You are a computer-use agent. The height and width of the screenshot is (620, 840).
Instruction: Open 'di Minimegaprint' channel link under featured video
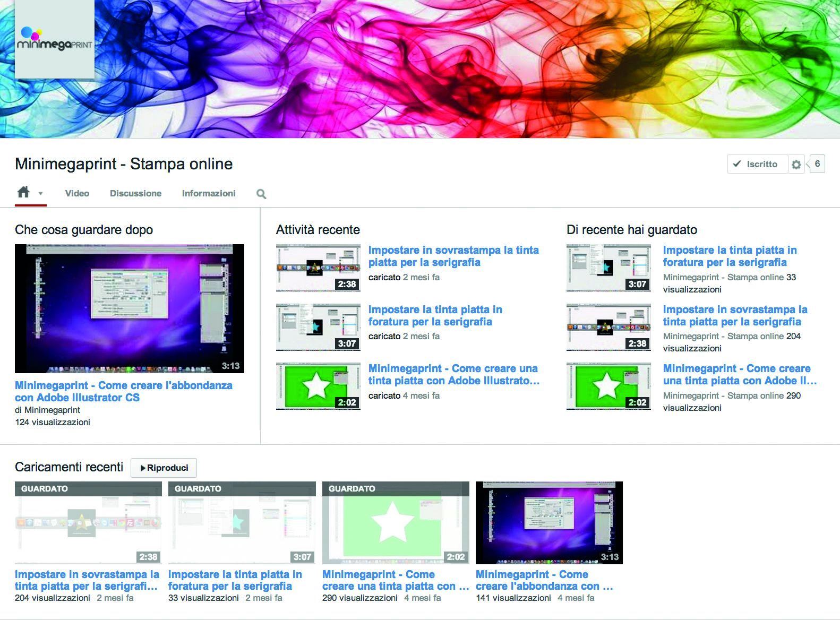pos(48,410)
